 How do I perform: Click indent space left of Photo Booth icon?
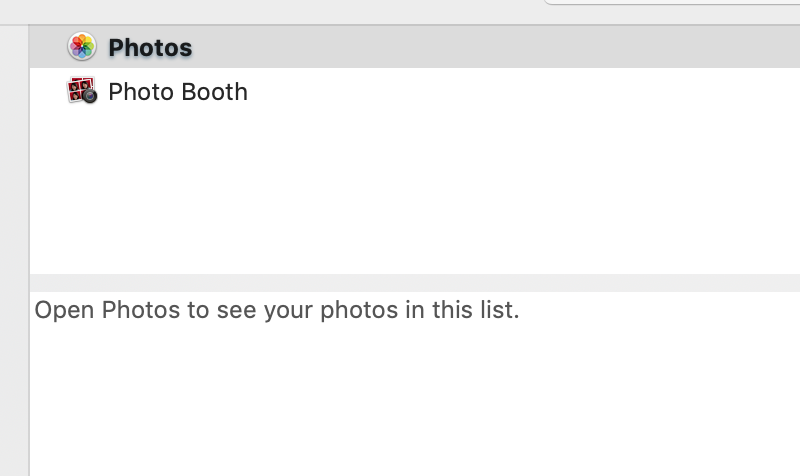point(48,91)
